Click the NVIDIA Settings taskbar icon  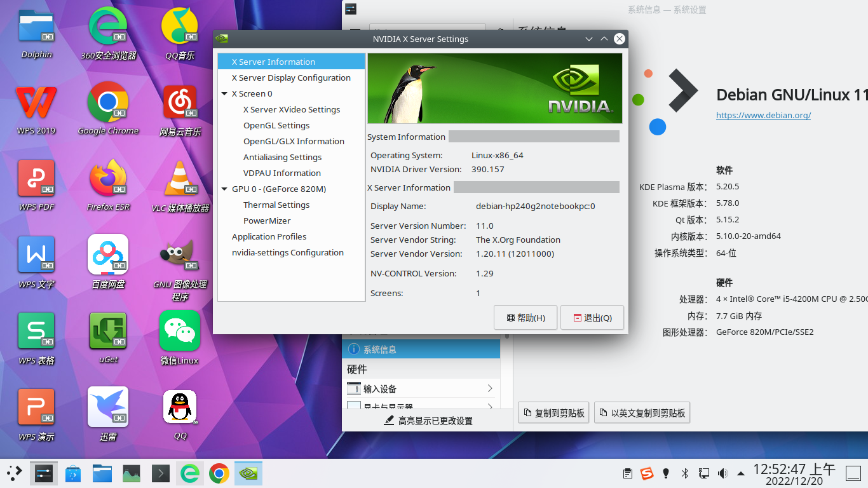click(x=248, y=473)
